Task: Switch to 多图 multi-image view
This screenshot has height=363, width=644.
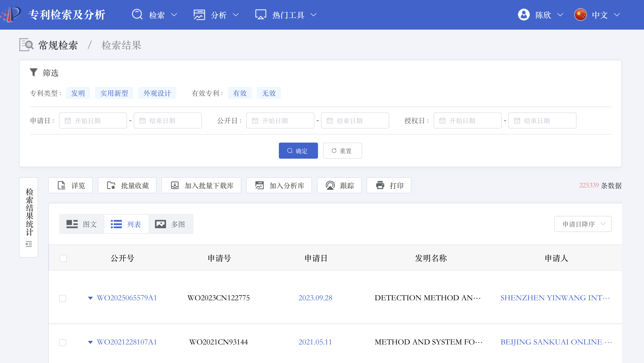Action: pos(170,224)
